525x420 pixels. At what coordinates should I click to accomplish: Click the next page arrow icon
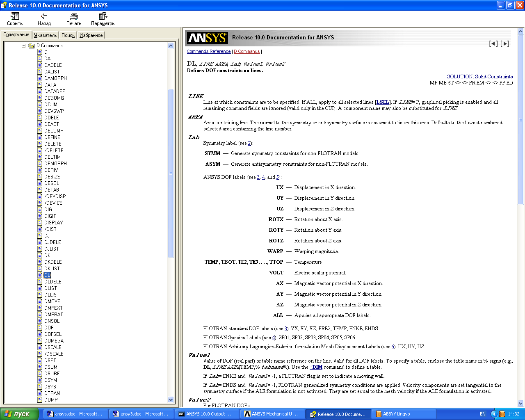(x=505, y=43)
